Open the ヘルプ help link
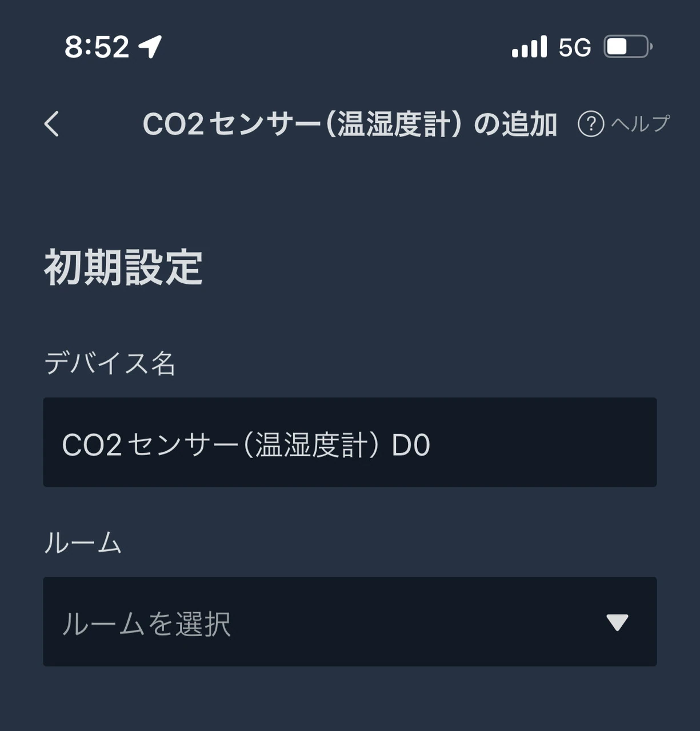The image size is (700, 731). pos(640,123)
